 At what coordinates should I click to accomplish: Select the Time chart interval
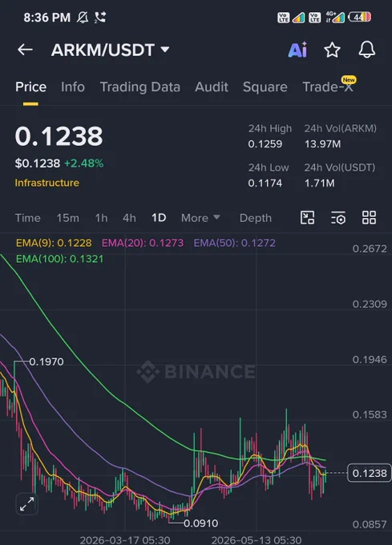[x=28, y=218]
